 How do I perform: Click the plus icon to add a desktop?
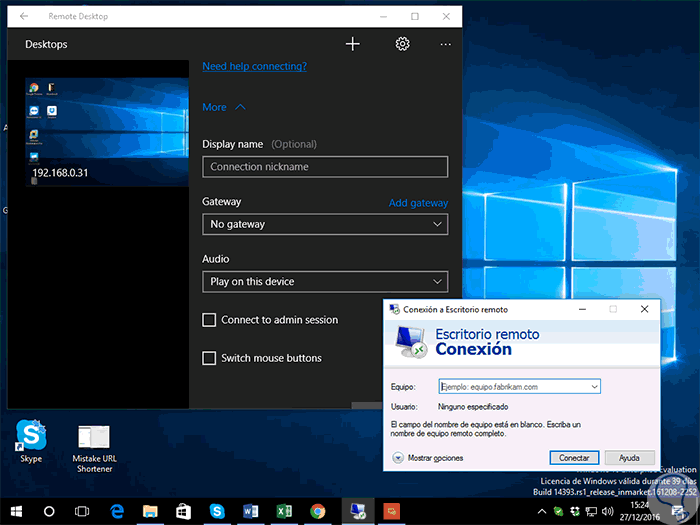click(x=352, y=44)
